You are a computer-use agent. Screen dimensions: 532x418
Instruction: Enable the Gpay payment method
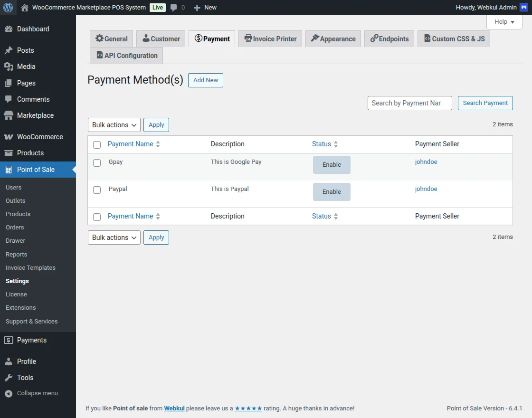point(332,164)
